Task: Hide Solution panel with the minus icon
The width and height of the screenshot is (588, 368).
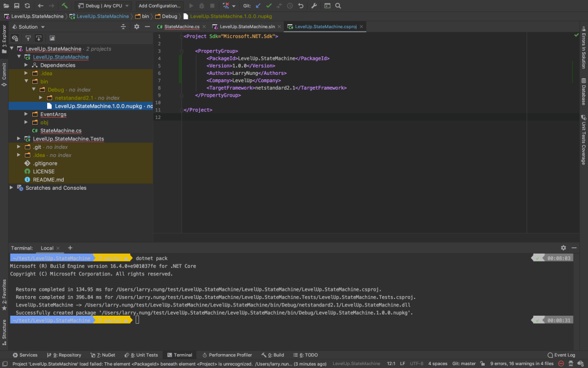Action: point(148,26)
